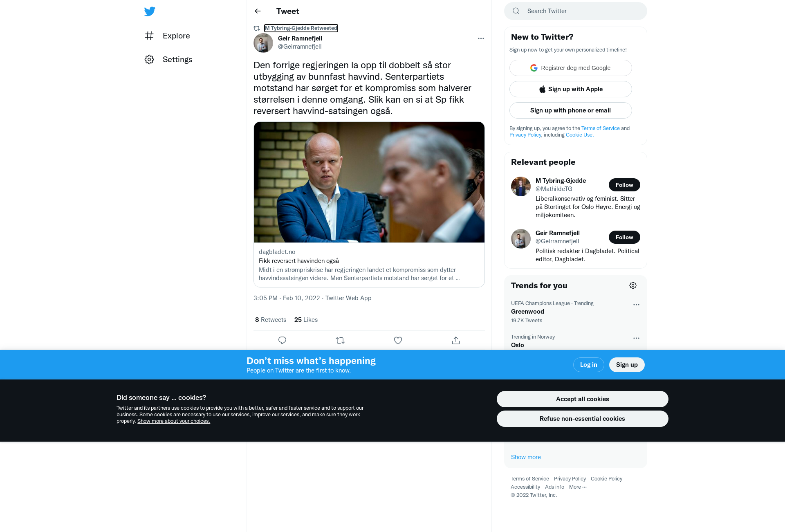
Task: Open more options for Oslo trend
Action: point(636,338)
